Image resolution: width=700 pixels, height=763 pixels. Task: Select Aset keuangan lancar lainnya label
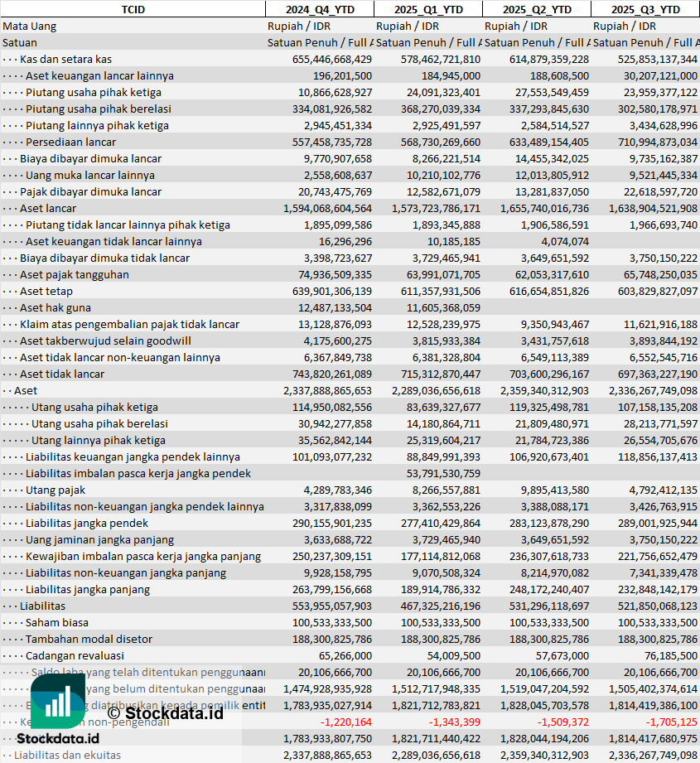(x=99, y=75)
